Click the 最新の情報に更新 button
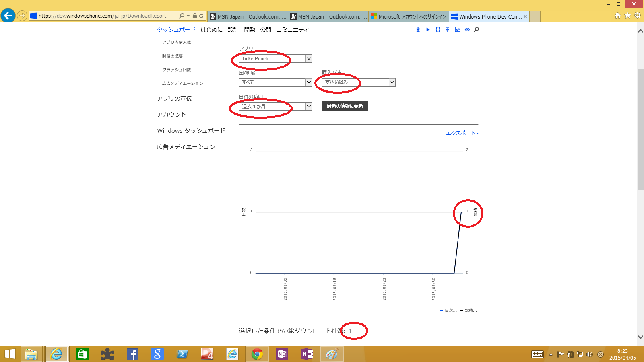Image resolution: width=644 pixels, height=362 pixels. (x=345, y=106)
